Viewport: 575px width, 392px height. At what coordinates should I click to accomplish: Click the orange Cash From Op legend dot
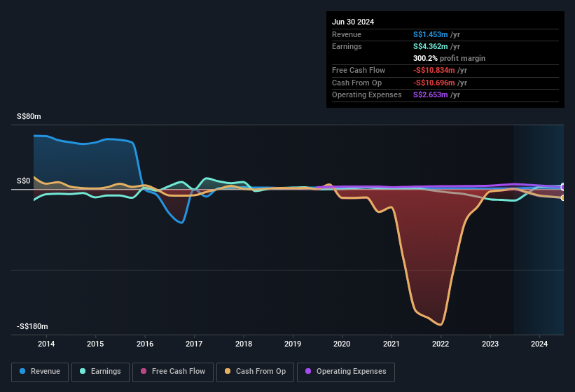click(228, 371)
